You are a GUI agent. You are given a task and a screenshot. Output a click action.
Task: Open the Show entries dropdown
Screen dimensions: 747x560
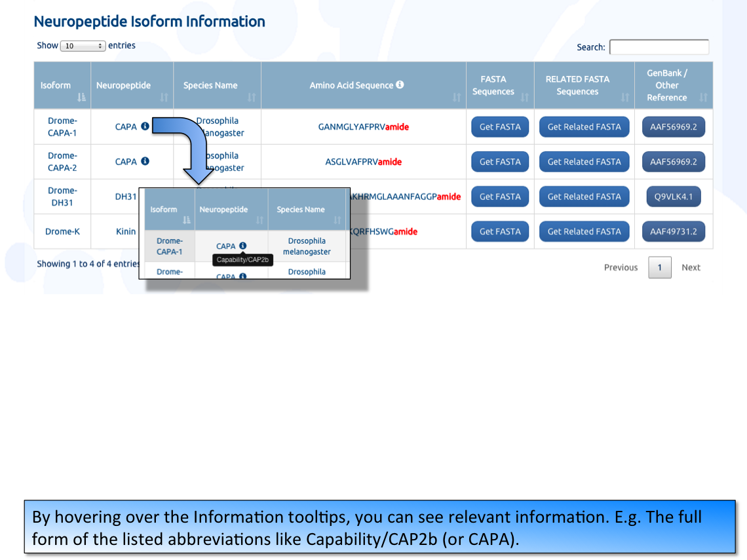coord(83,46)
